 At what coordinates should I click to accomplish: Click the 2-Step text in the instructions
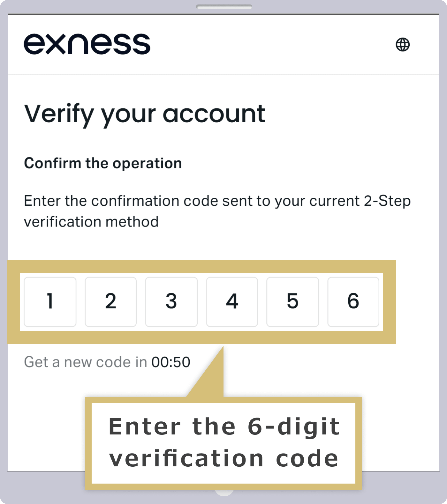point(387,201)
